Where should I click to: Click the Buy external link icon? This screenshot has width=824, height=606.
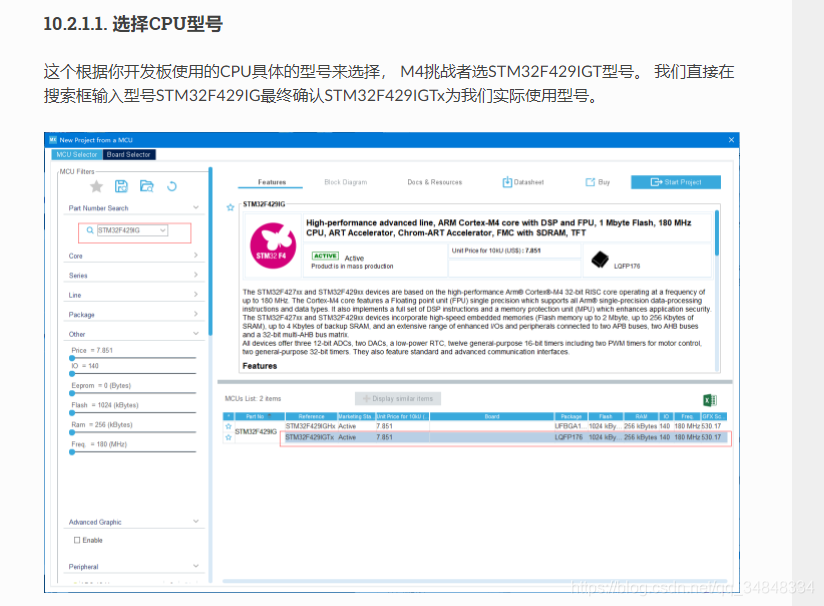pyautogui.click(x=590, y=182)
